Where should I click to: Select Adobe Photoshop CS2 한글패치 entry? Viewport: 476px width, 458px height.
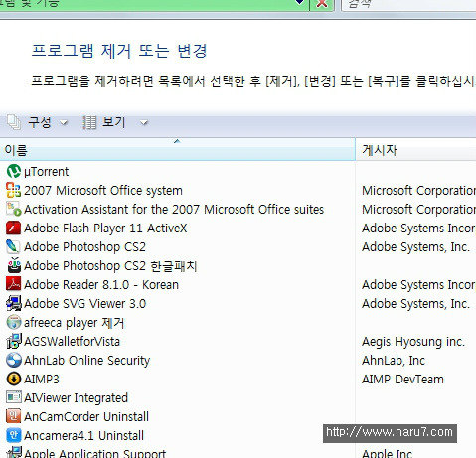tap(110, 266)
